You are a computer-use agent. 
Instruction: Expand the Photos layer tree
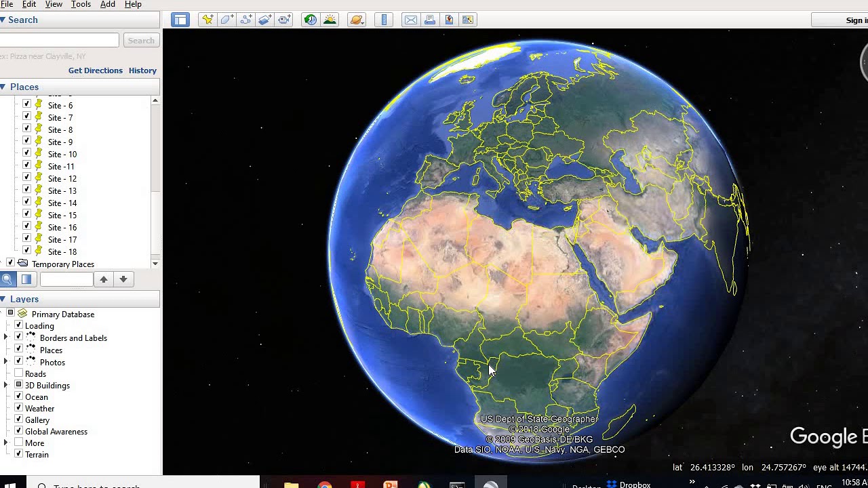pos(6,362)
